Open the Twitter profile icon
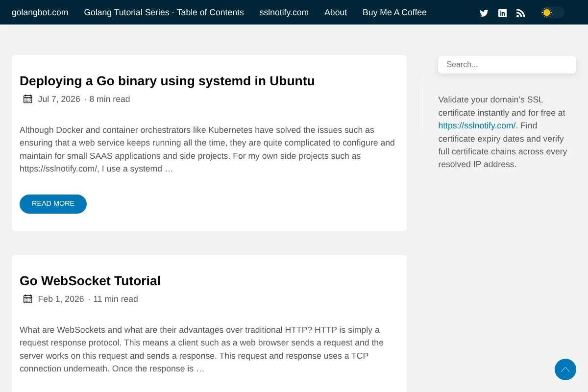The height and width of the screenshot is (392, 588). click(484, 13)
